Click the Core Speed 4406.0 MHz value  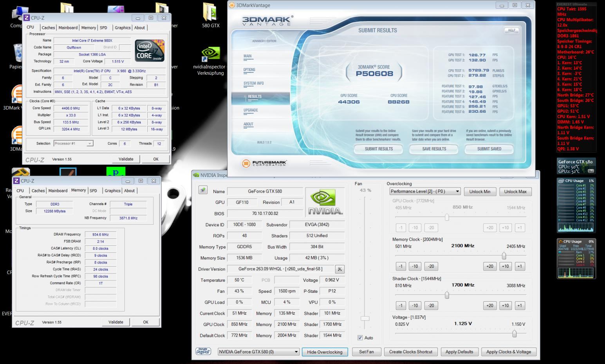[x=71, y=108]
